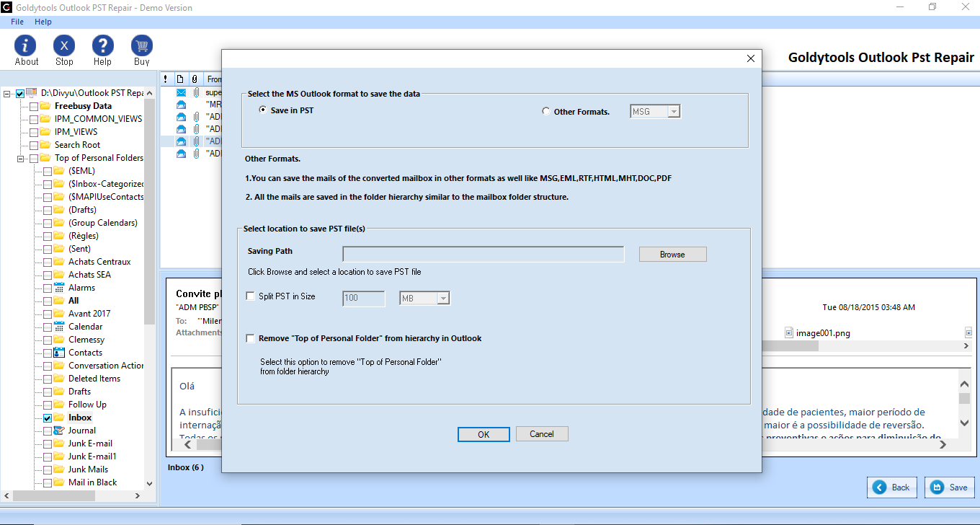Click the attachments strip scroll-right arrow
The image size is (980, 525).
pos(967,347)
